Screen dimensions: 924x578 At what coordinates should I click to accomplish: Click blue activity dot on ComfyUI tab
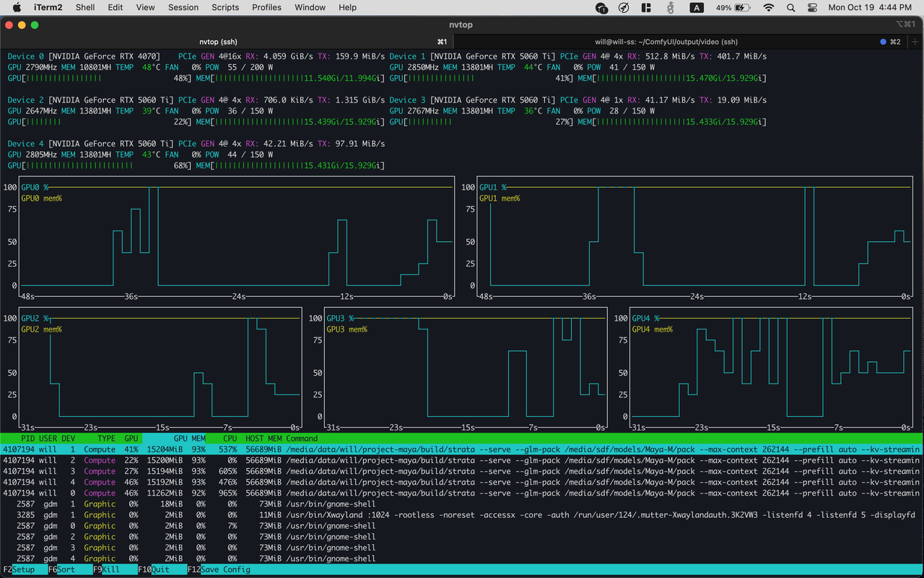pyautogui.click(x=883, y=42)
